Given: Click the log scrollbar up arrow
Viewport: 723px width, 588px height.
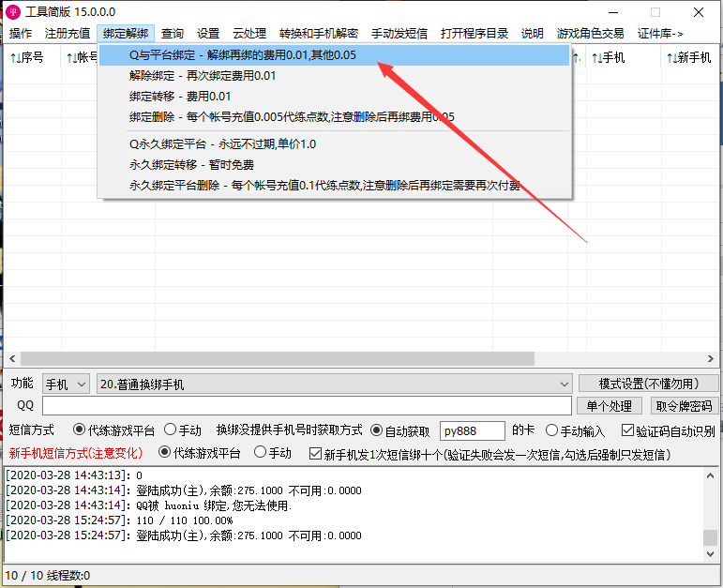Looking at the screenshot, I should [x=710, y=476].
